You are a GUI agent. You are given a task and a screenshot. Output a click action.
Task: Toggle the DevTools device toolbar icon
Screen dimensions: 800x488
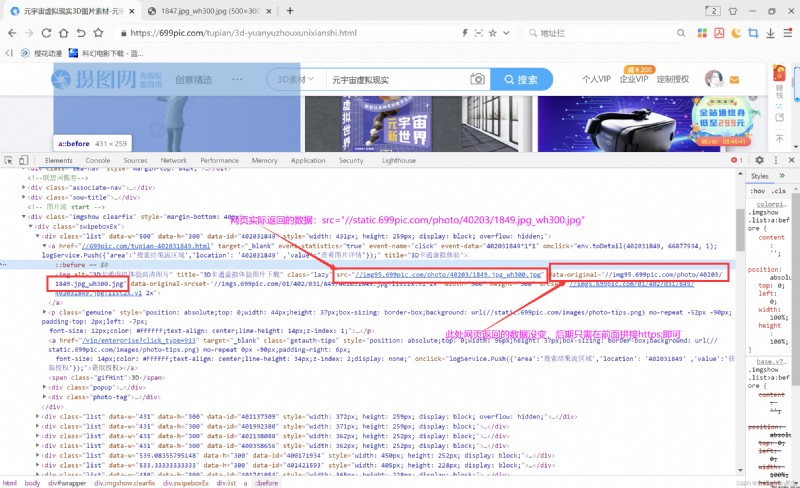pos(23,160)
